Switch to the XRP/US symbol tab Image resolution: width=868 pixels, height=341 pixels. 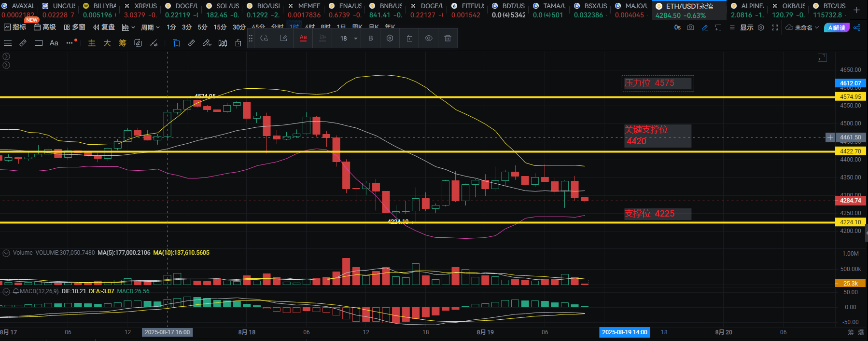[141, 10]
